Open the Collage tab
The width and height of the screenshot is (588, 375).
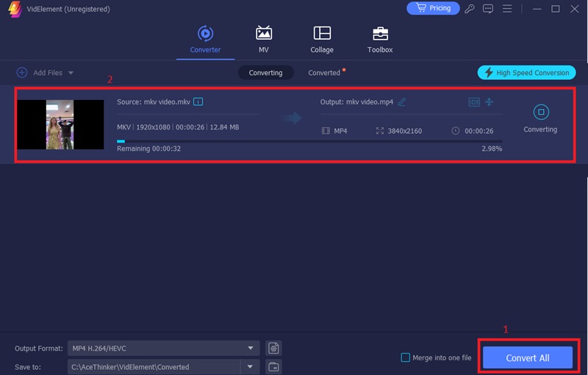(322, 40)
